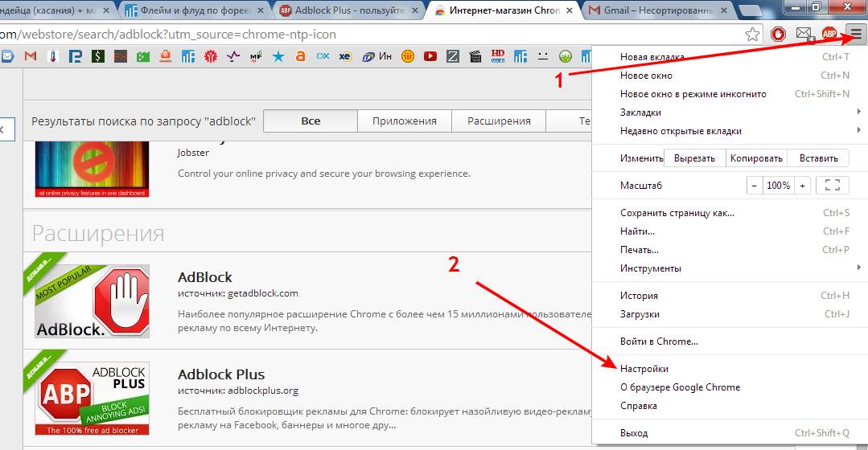Click the AdBlock most popular thumbnail
868x450 pixels.
(x=92, y=301)
